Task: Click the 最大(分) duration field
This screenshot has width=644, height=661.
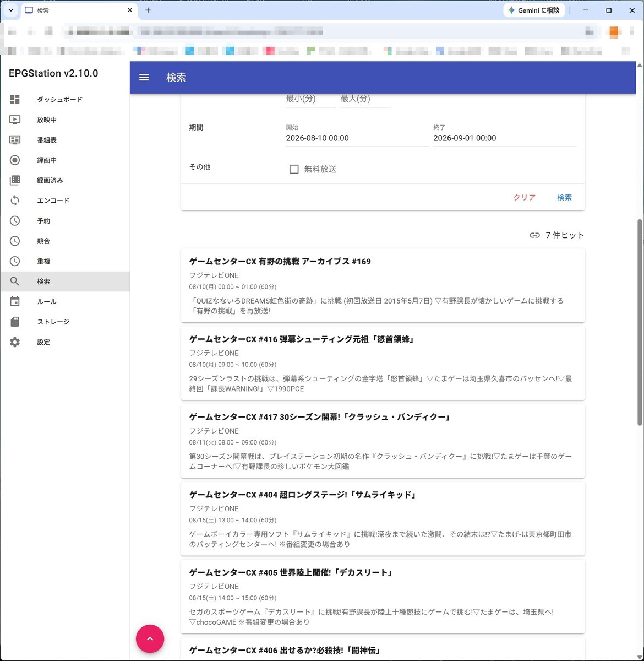Action: click(365, 99)
